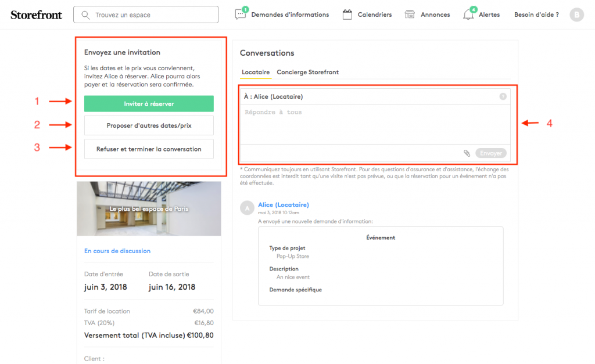Click in the Répondre à tous message box

[x=374, y=124]
